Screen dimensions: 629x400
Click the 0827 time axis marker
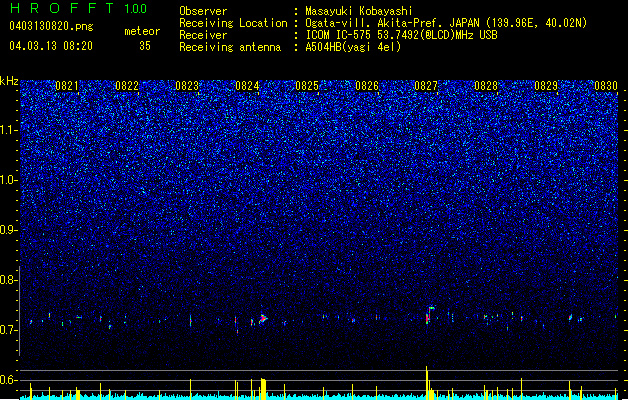click(426, 86)
